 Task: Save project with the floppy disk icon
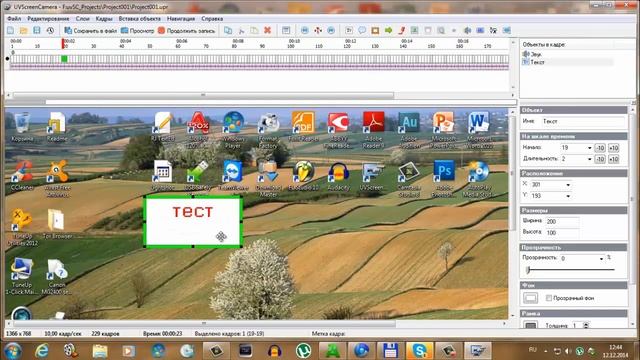[x=37, y=31]
